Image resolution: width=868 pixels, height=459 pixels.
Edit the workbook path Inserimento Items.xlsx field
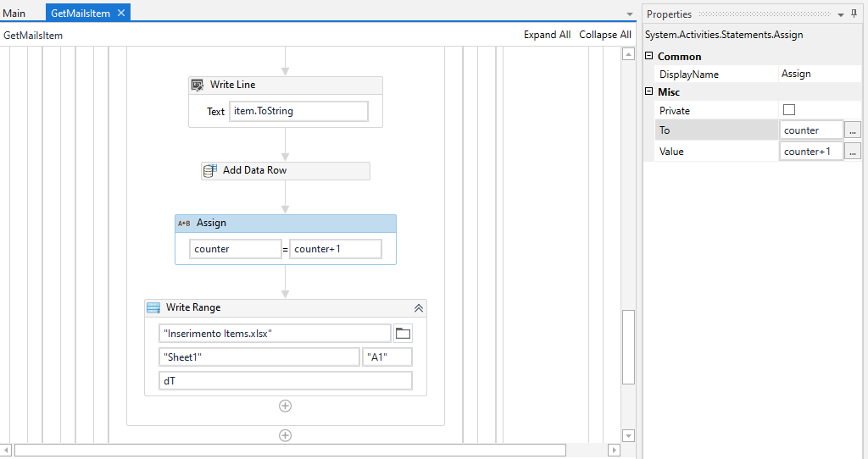pyautogui.click(x=275, y=334)
